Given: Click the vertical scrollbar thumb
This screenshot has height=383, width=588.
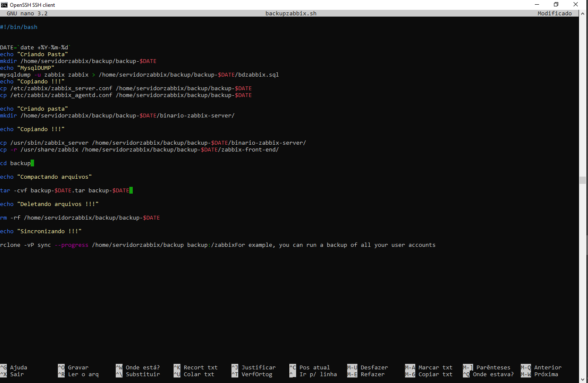Looking at the screenshot, I should tap(583, 180).
